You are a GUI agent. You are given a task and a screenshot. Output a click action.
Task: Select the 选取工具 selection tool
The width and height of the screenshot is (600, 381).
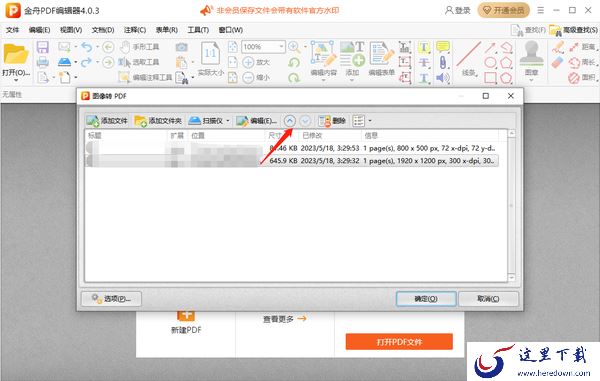[139, 62]
